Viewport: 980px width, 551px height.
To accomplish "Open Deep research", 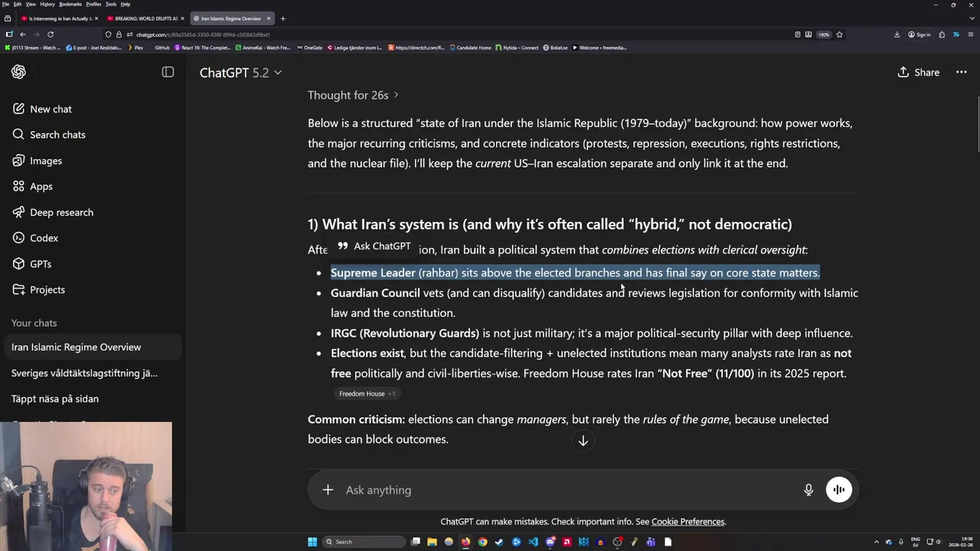I will pos(52,212).
